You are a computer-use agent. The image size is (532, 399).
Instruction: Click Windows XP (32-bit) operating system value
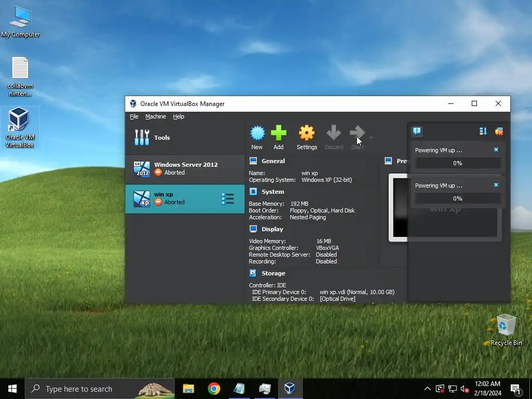tap(327, 180)
